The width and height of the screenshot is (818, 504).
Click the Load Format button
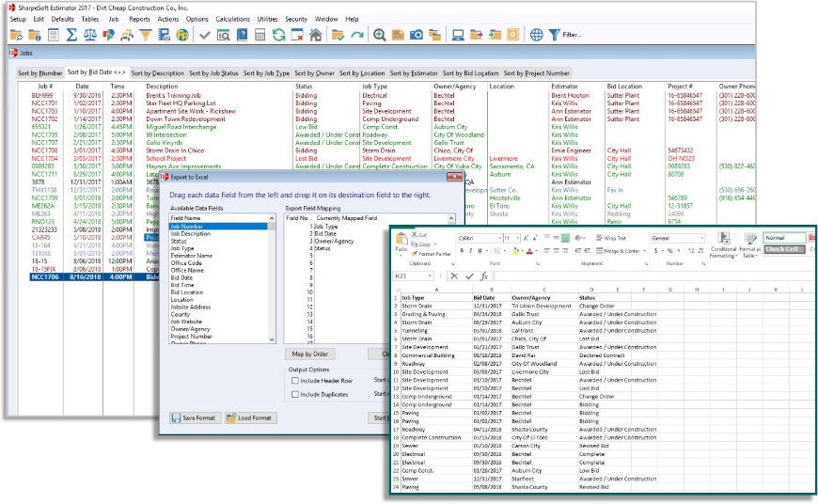pyautogui.click(x=250, y=417)
